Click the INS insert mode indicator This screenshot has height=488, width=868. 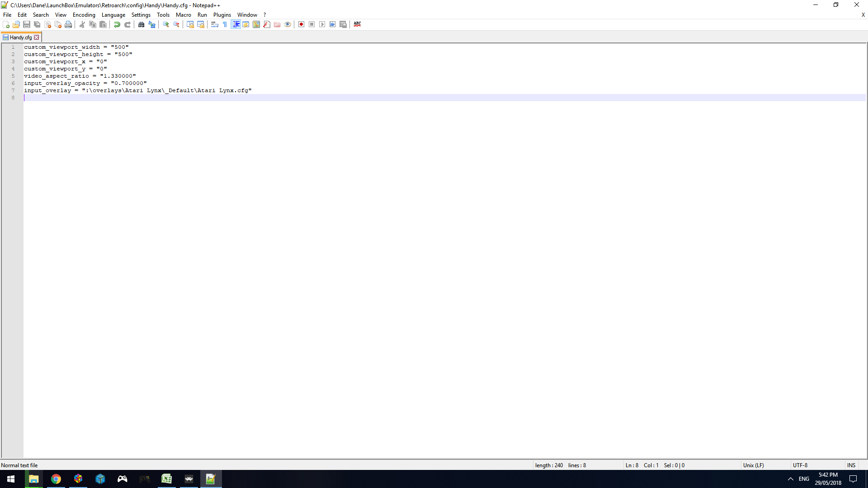[x=851, y=465]
